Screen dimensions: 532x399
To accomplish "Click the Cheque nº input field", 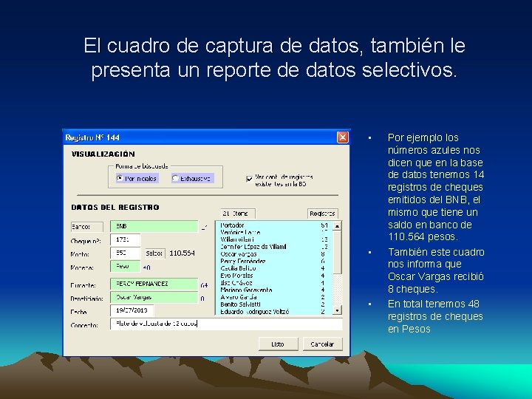I will coord(125,240).
